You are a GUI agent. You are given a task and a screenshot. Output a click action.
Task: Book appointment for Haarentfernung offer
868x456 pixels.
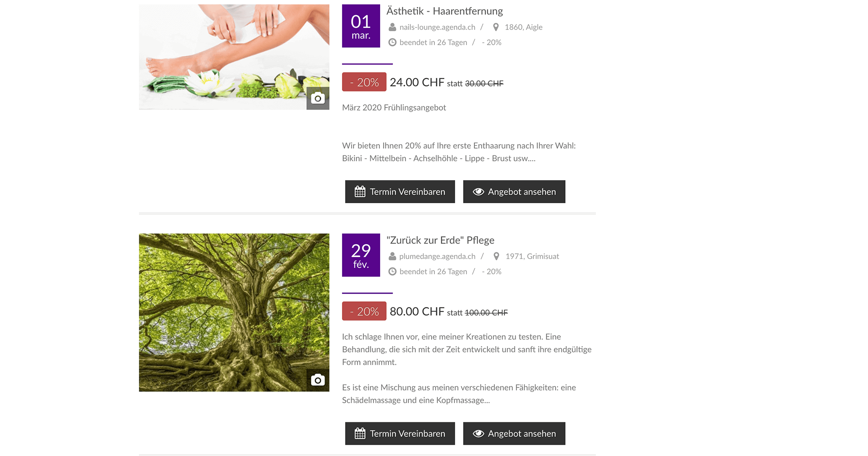tap(400, 192)
